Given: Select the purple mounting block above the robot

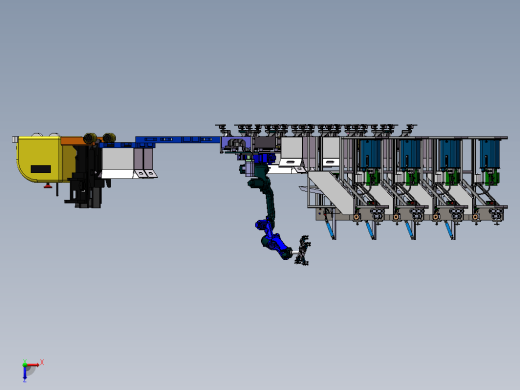Looking at the screenshot, I should tap(235, 144).
